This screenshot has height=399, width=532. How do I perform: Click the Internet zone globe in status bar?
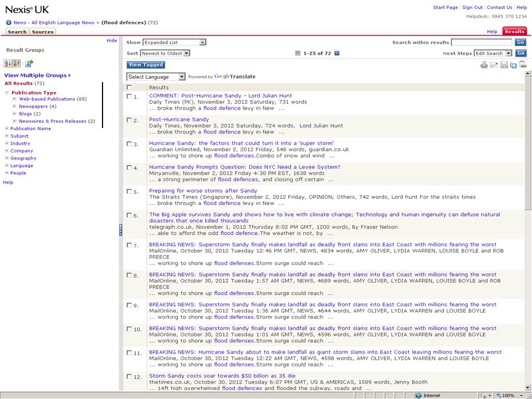(419, 395)
